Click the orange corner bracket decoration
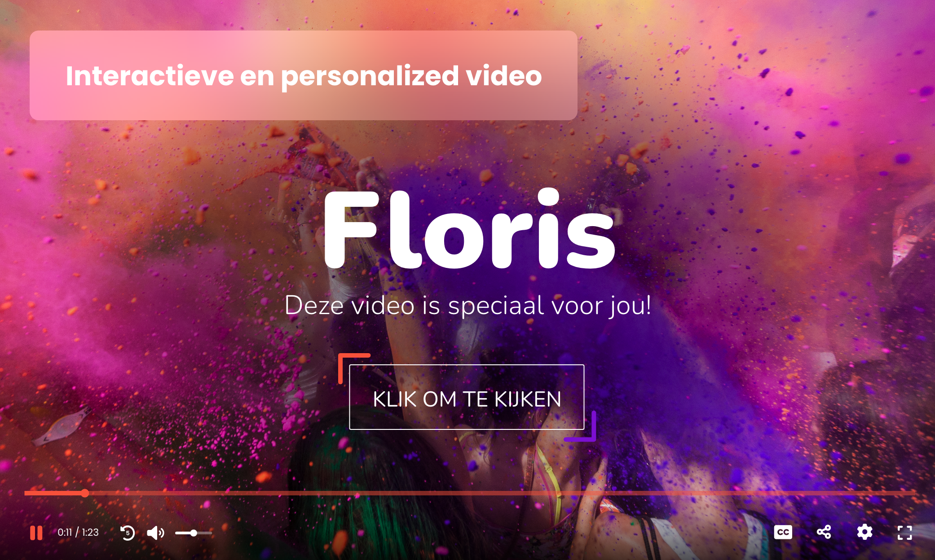 click(354, 368)
